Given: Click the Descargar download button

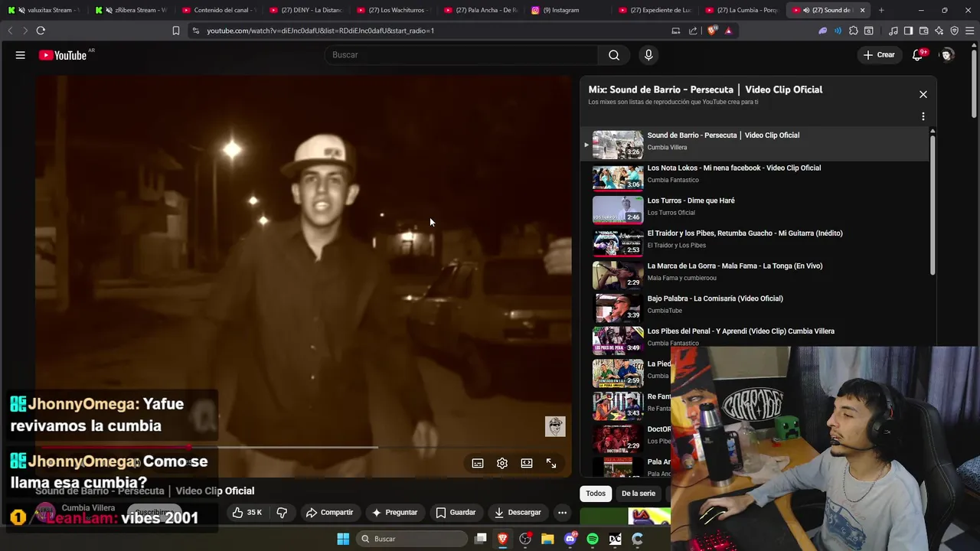Looking at the screenshot, I should click(x=518, y=512).
